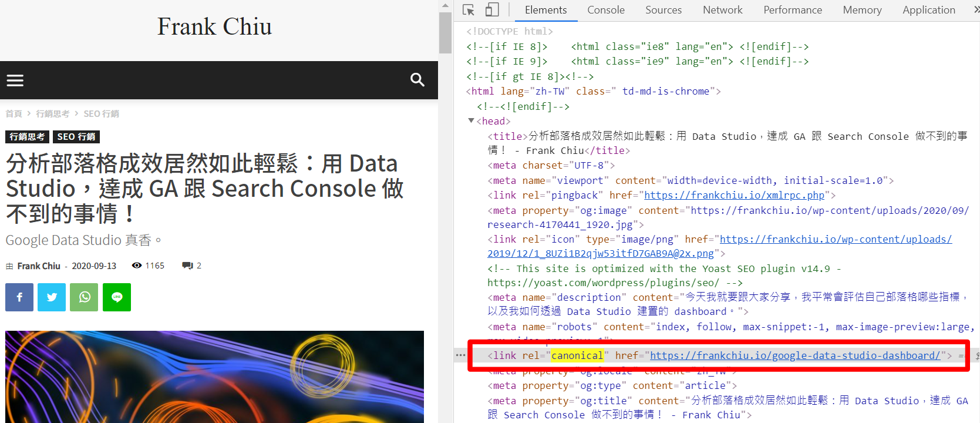The height and width of the screenshot is (423, 980).
Task: Share article via Twitter icon
Action: [x=52, y=297]
